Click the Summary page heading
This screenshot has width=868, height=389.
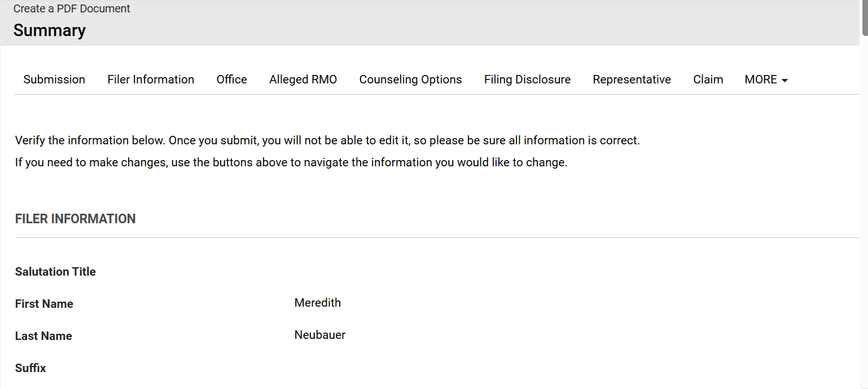click(x=50, y=30)
